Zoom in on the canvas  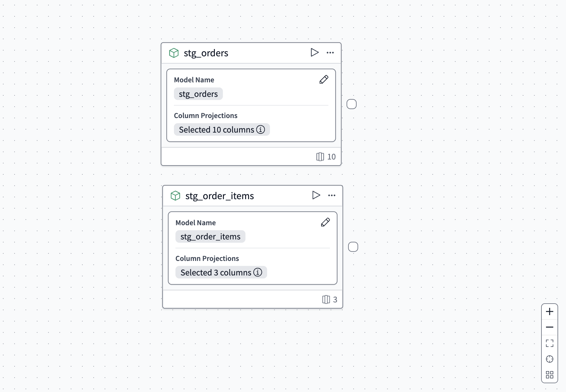point(549,311)
